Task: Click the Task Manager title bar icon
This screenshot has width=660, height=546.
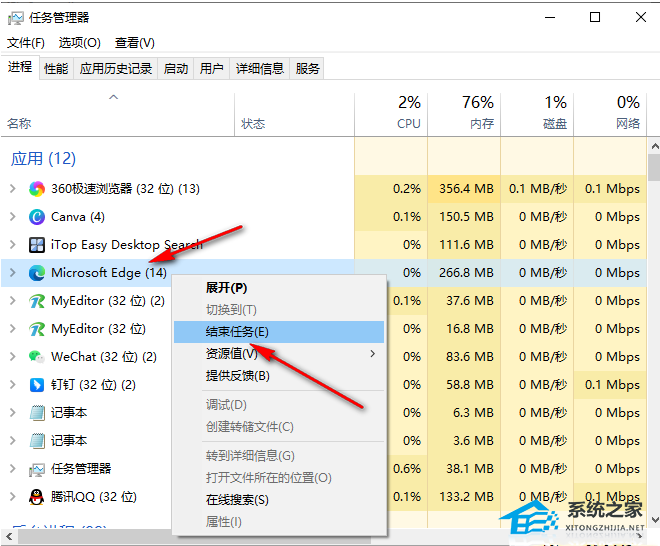Action: [16, 18]
